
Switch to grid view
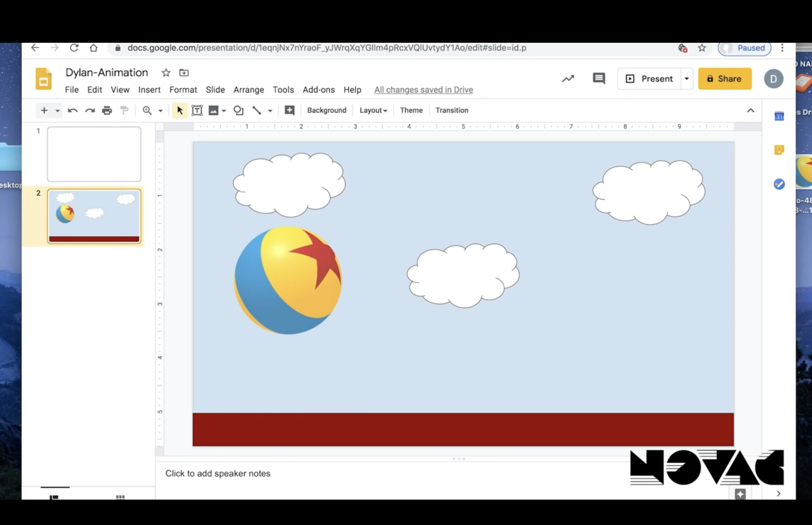pyautogui.click(x=120, y=497)
